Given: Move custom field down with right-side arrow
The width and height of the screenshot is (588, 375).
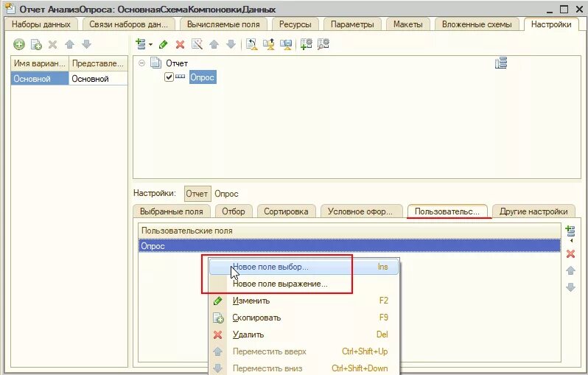Looking at the screenshot, I should click(570, 287).
